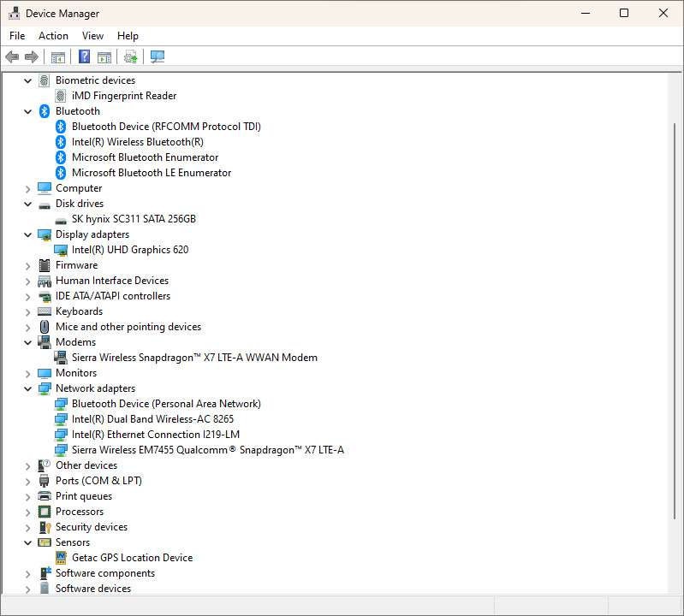This screenshot has height=616, width=684.
Task: Click the Other devices question-mark icon
Action: coord(45,465)
